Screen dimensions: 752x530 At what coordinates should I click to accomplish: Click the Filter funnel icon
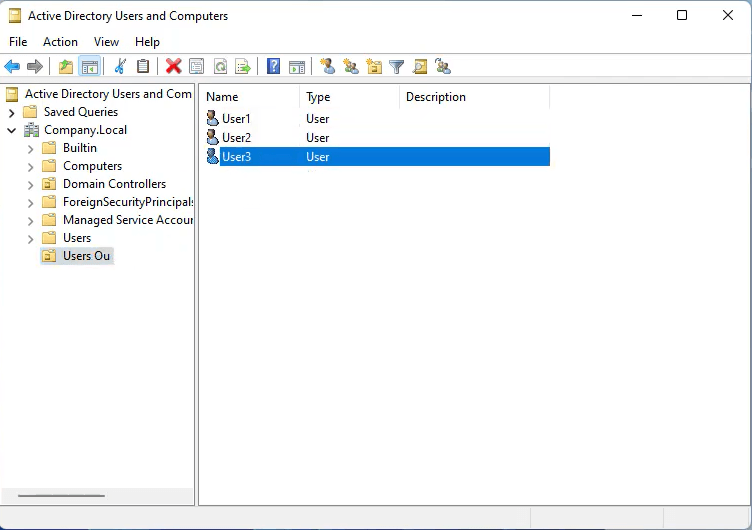(x=397, y=67)
